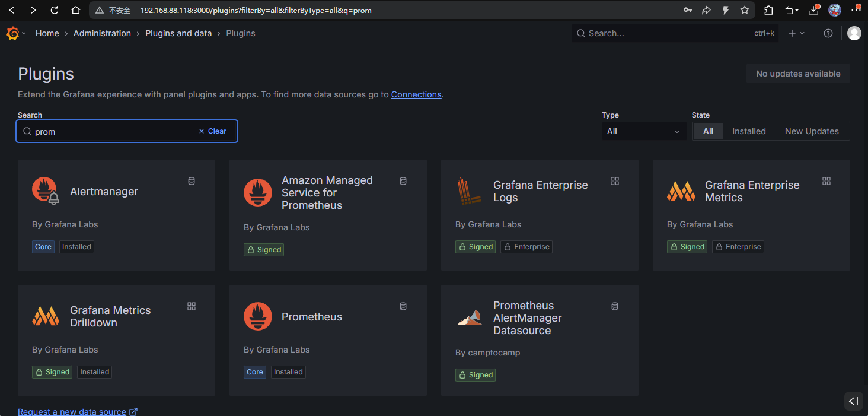The width and height of the screenshot is (868, 416).
Task: Open the browser undo arrow dropdown
Action: [792, 10]
